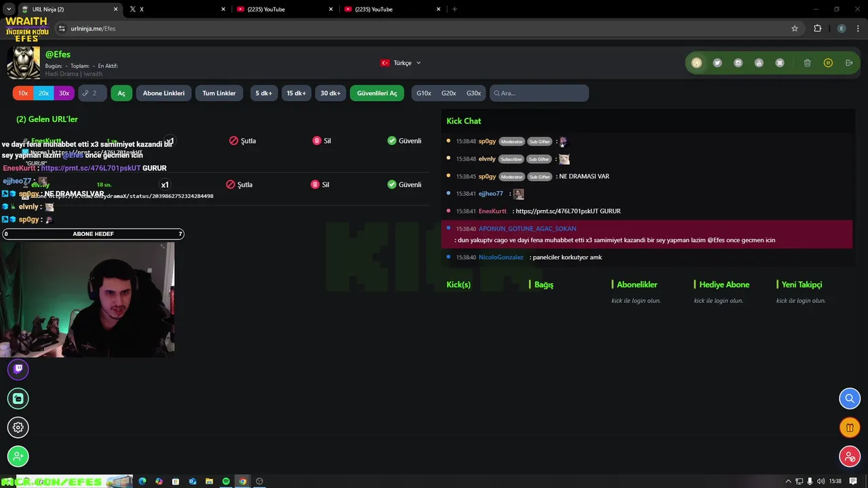Open the Chrome profile avatar
This screenshot has height=488, width=868.
click(842, 28)
